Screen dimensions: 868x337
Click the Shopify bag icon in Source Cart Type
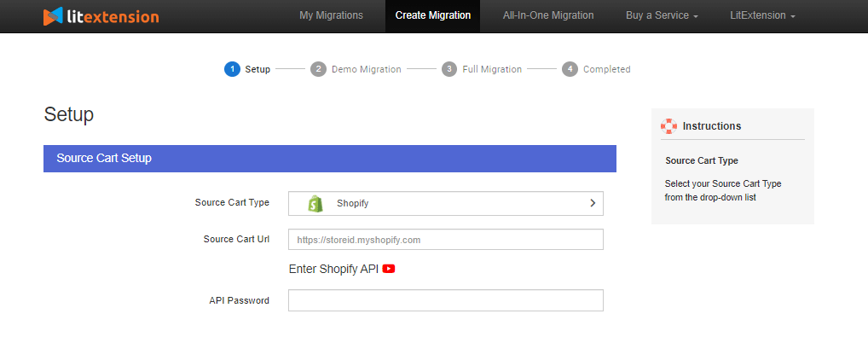(x=315, y=203)
